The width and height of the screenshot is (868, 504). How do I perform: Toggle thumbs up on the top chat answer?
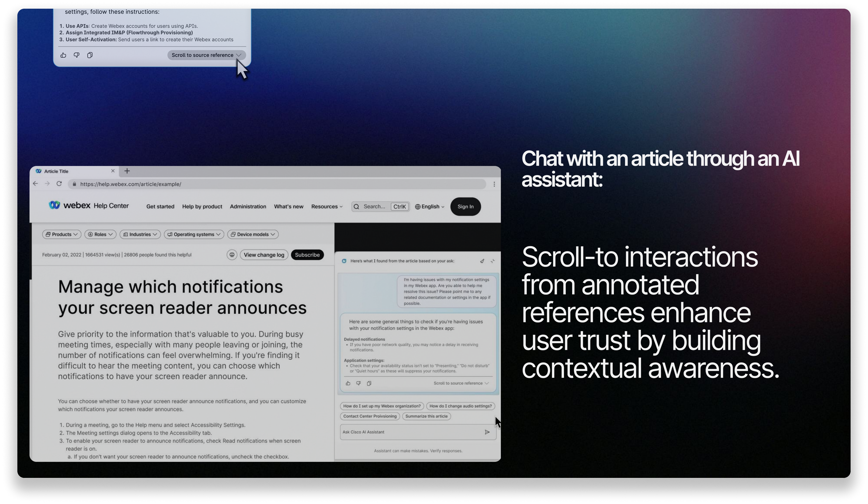click(63, 55)
